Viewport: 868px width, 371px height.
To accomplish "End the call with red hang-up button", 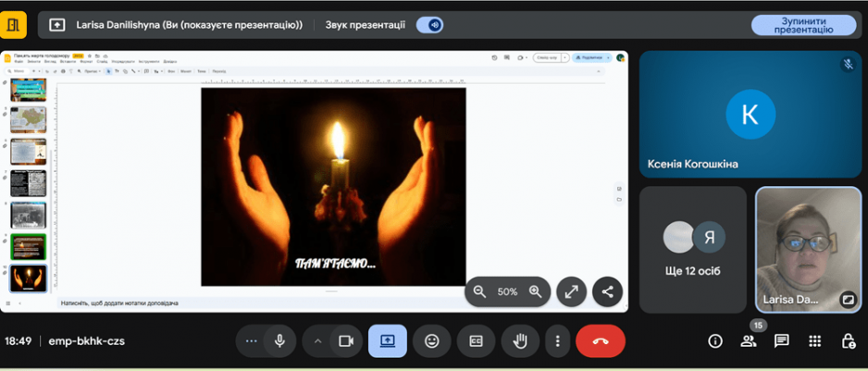I will point(600,341).
